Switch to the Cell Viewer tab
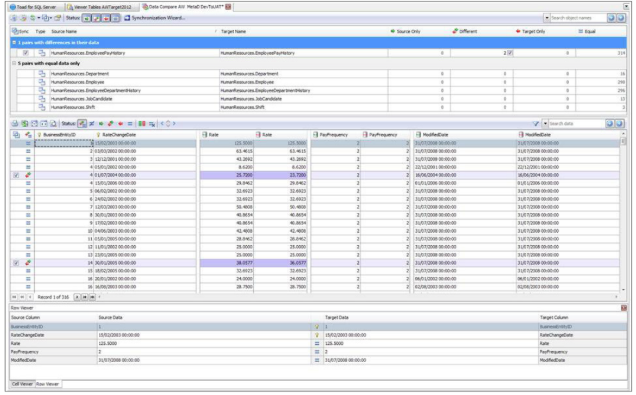 click(x=22, y=384)
